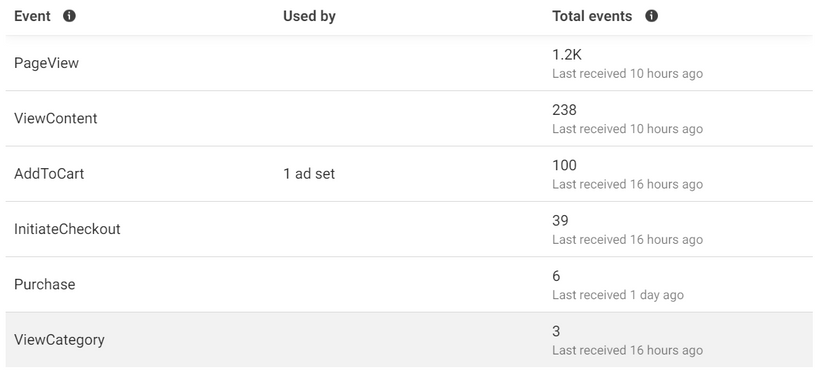Click the 1.2K PageView total count
The image size is (817, 372).
[x=567, y=55]
